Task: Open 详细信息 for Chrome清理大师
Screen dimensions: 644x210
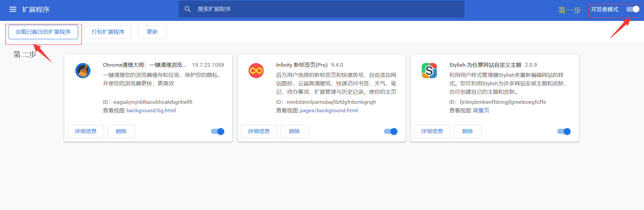Action: pos(86,131)
